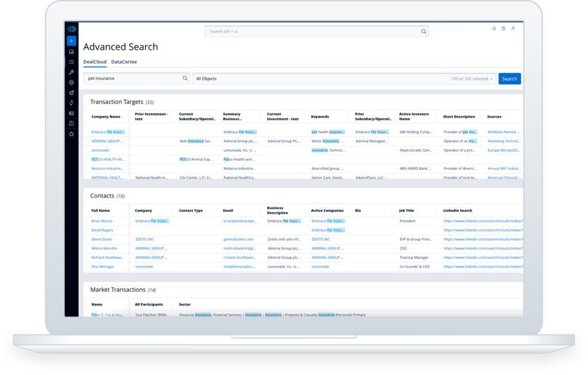This screenshot has height=375, width=588.
Task: Open Annual ARC Indust... source link
Action: point(504,169)
